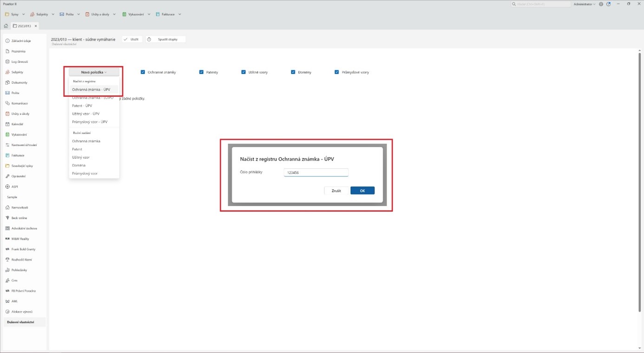This screenshot has height=353, width=644.
Task: Uncheck the Ochranné známky checkbox
Action: tap(143, 72)
